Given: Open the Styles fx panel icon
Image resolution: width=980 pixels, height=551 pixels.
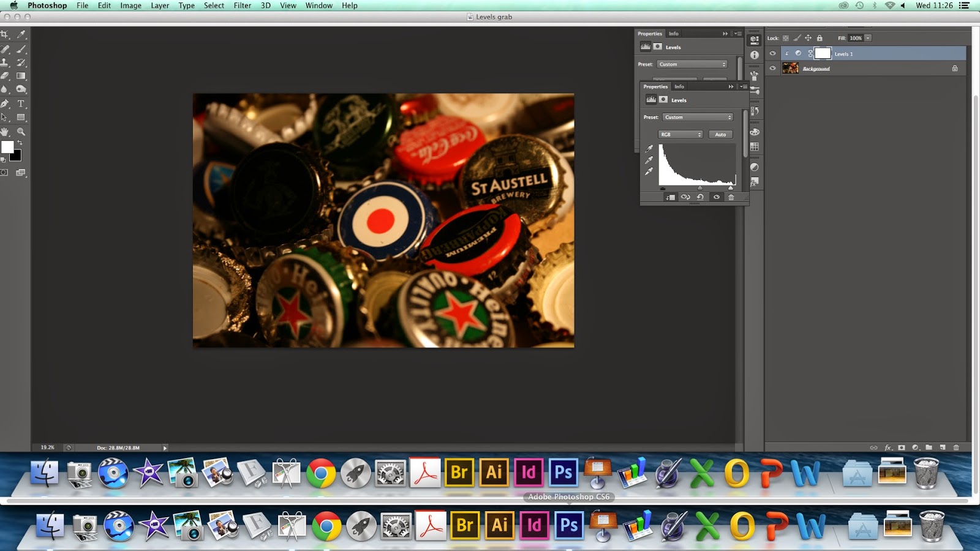Looking at the screenshot, I should pos(755,182).
